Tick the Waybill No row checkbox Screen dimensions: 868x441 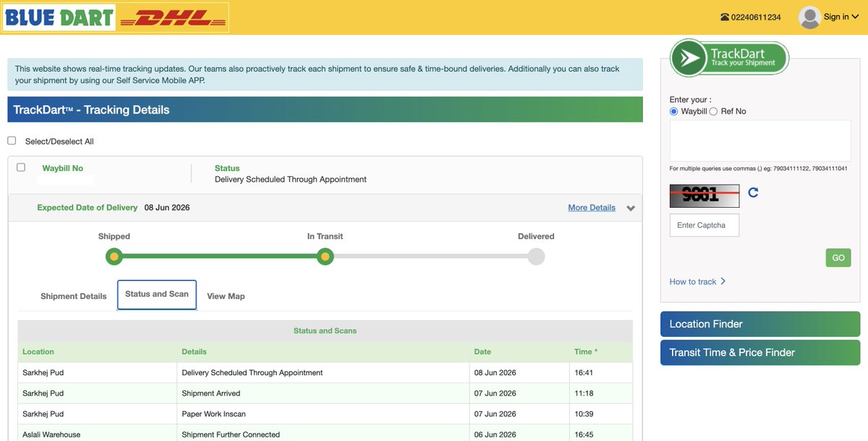[21, 167]
